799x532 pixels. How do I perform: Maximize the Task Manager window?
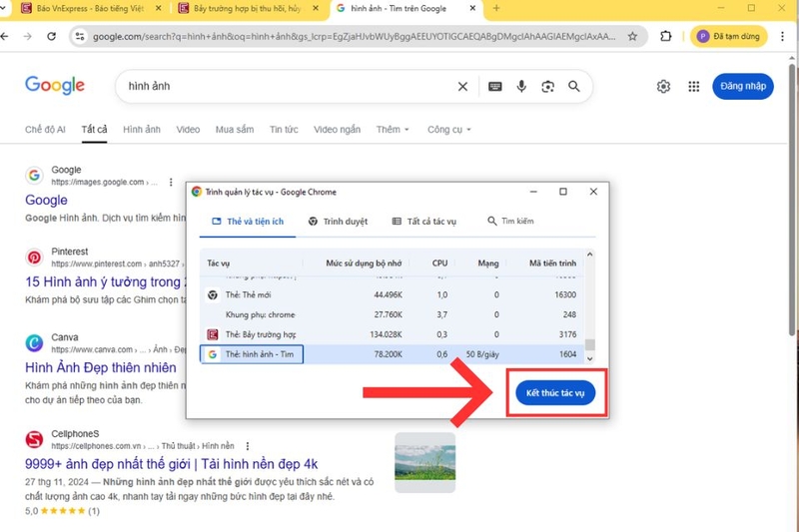pyautogui.click(x=563, y=192)
